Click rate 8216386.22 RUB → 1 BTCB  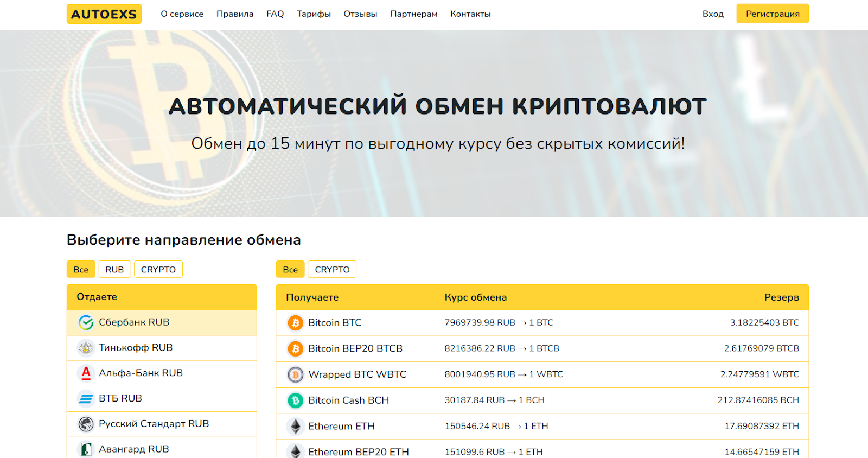[502, 348]
